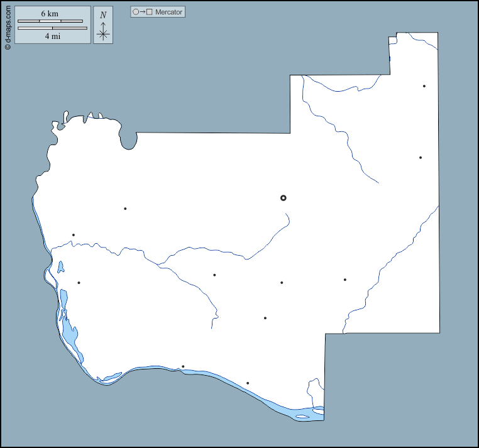Click the letter N above the compass
The width and height of the screenshot is (479, 448).
click(x=103, y=15)
